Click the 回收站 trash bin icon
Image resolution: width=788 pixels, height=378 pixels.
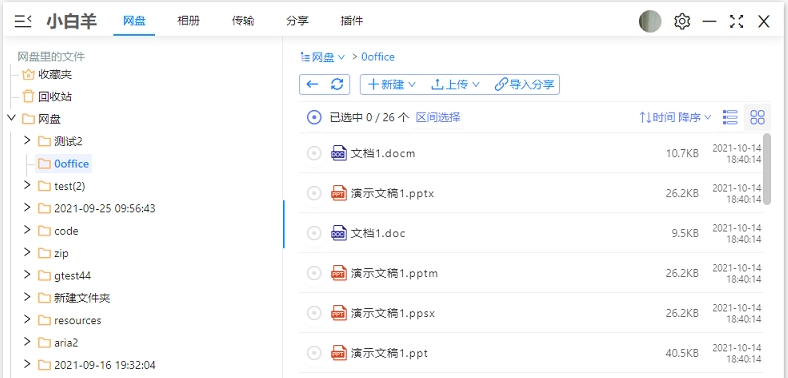29,96
